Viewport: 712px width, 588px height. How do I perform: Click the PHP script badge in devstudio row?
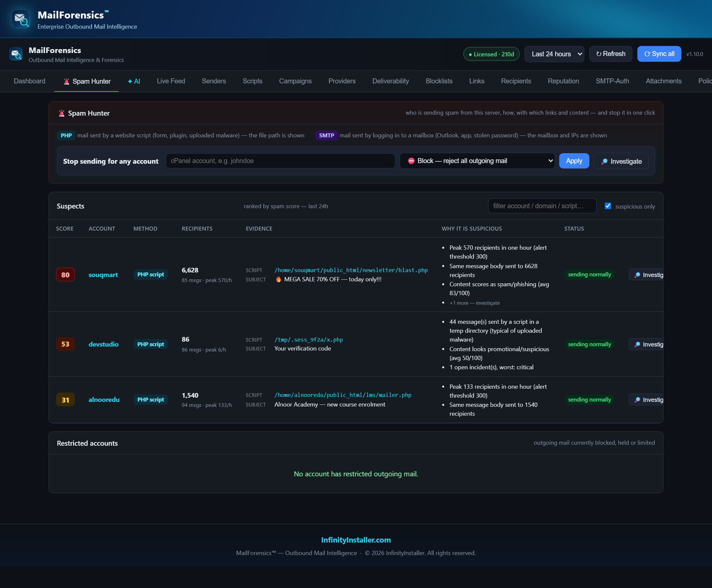tap(150, 344)
